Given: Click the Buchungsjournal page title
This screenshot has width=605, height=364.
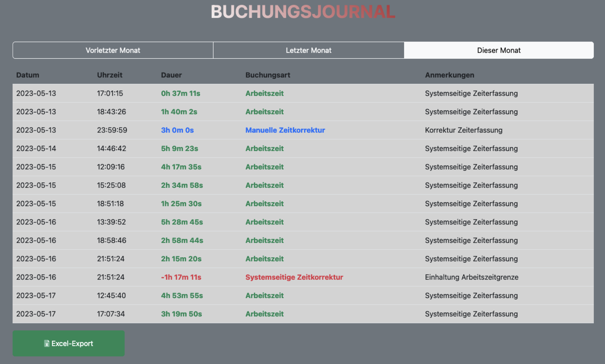Looking at the screenshot, I should click(x=303, y=12).
